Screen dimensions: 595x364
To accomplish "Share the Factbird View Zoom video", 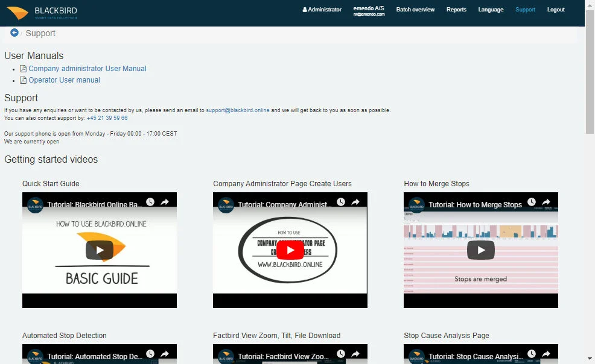I will pyautogui.click(x=355, y=354).
